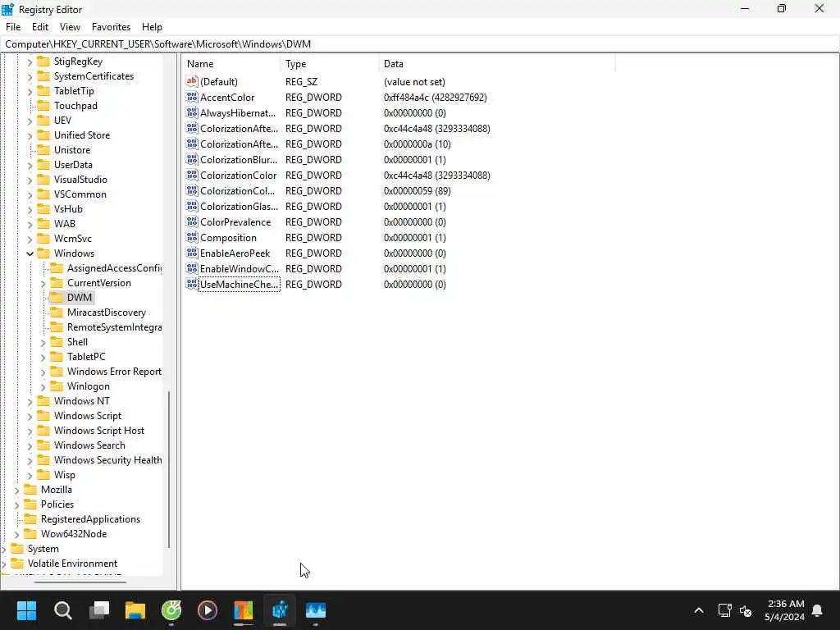Viewport: 840px width, 630px height.
Task: Click the Composition value icon
Action: click(x=192, y=237)
